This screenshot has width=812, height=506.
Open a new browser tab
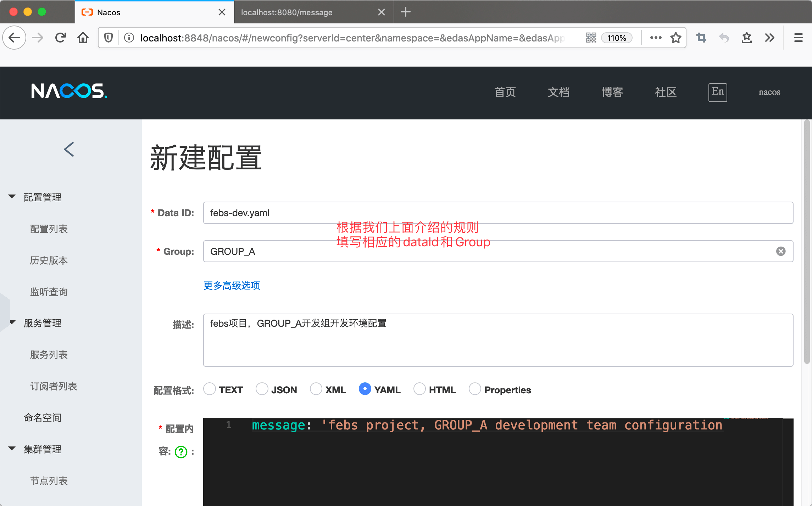point(405,12)
